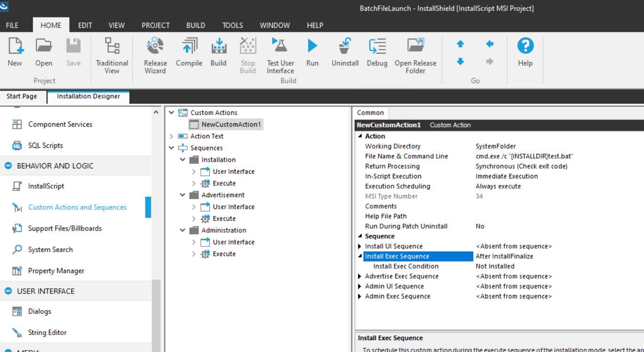The width and height of the screenshot is (644, 352).
Task: Expand the Action Text node
Action: click(x=171, y=136)
